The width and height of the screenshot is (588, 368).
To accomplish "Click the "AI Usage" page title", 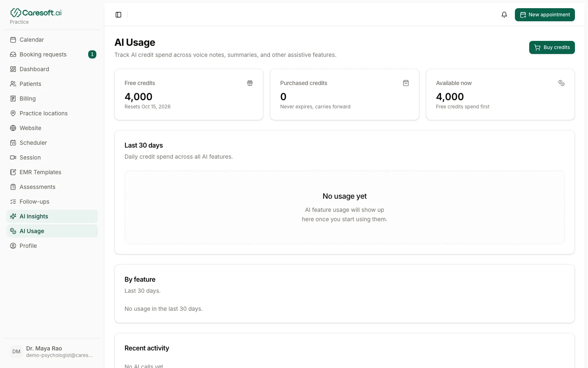I will (x=135, y=43).
